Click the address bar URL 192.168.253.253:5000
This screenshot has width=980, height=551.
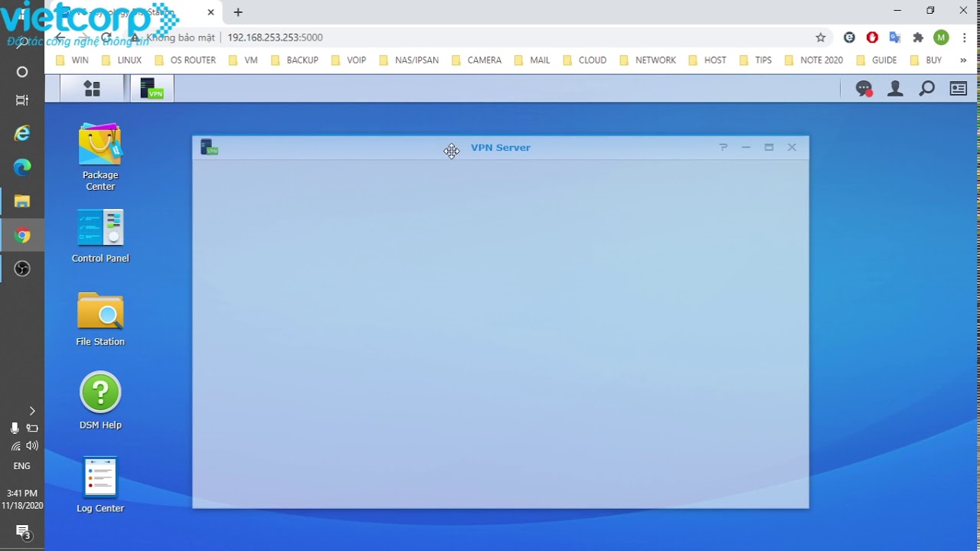click(275, 37)
